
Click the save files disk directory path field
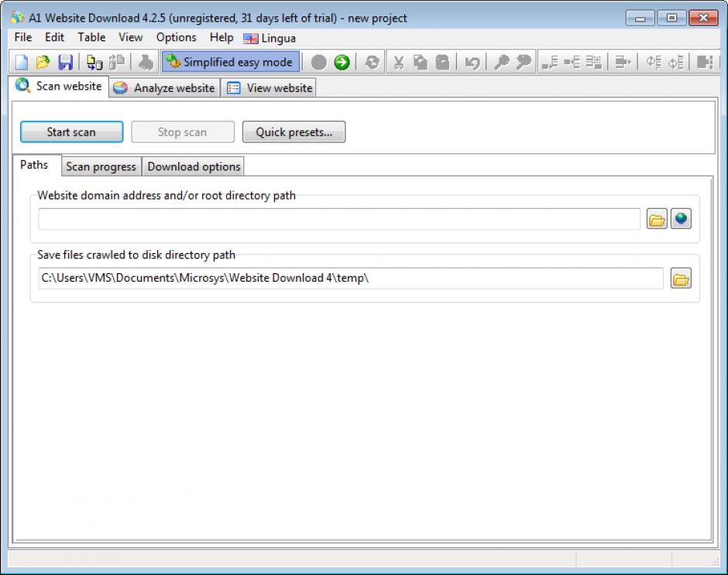(351, 278)
